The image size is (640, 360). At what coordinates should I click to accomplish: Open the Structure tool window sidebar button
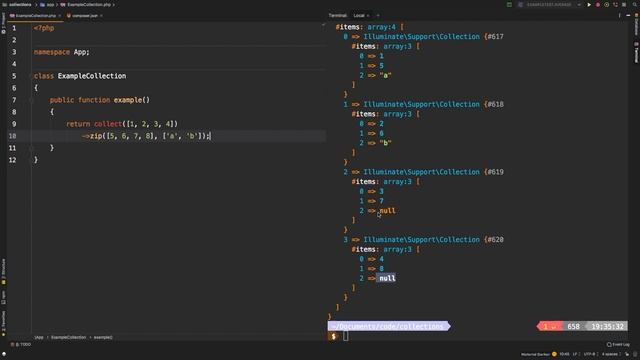tap(3, 271)
